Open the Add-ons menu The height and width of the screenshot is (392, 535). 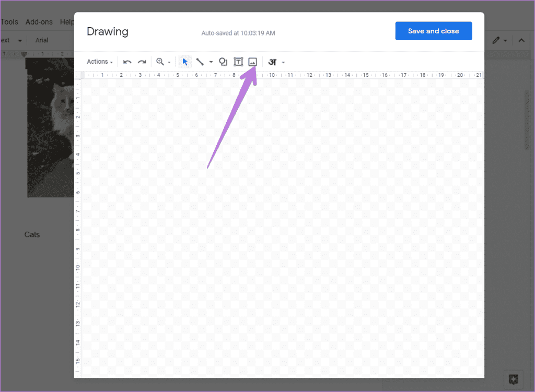coord(39,21)
